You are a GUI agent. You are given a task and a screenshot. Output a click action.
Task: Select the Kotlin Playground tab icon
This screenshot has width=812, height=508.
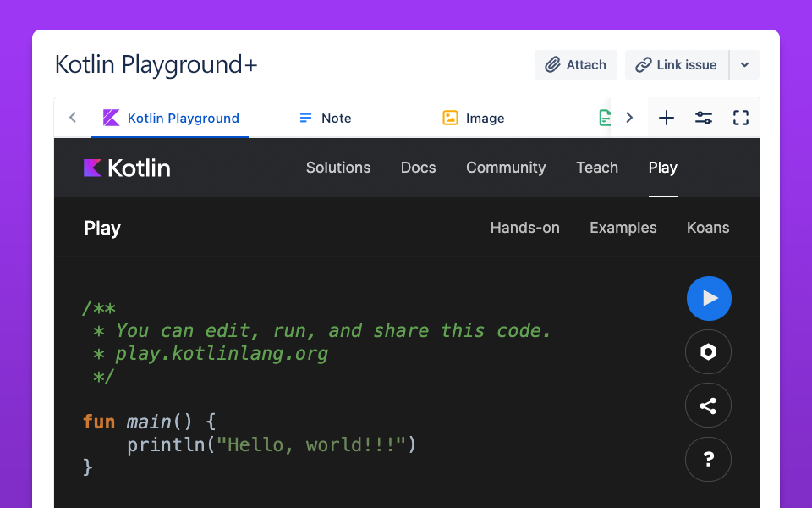tap(111, 118)
